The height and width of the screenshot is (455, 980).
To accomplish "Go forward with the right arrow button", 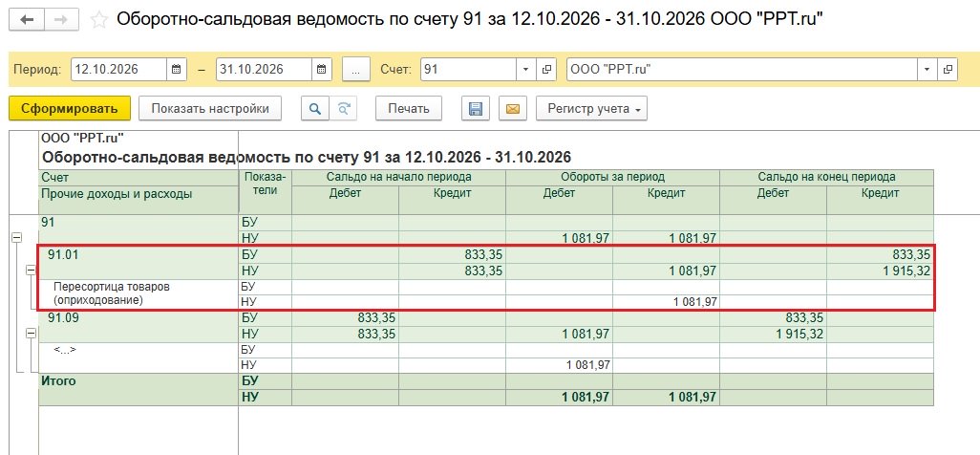I will tap(61, 20).
